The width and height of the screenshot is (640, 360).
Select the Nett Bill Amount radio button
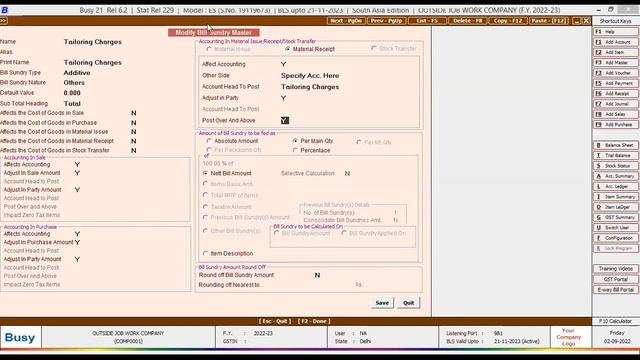(205, 173)
